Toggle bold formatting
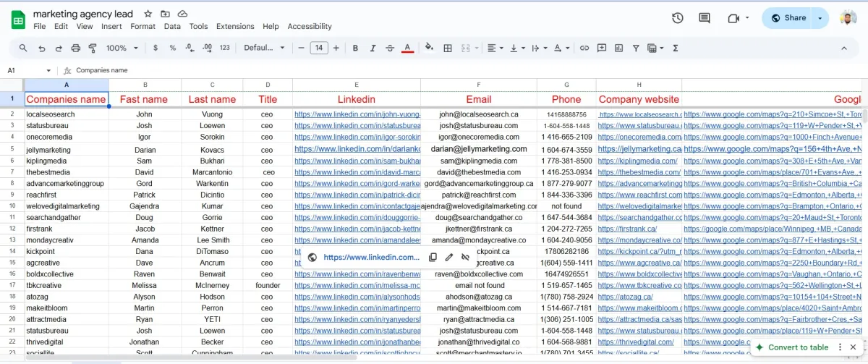This screenshot has width=868, height=364. [355, 48]
